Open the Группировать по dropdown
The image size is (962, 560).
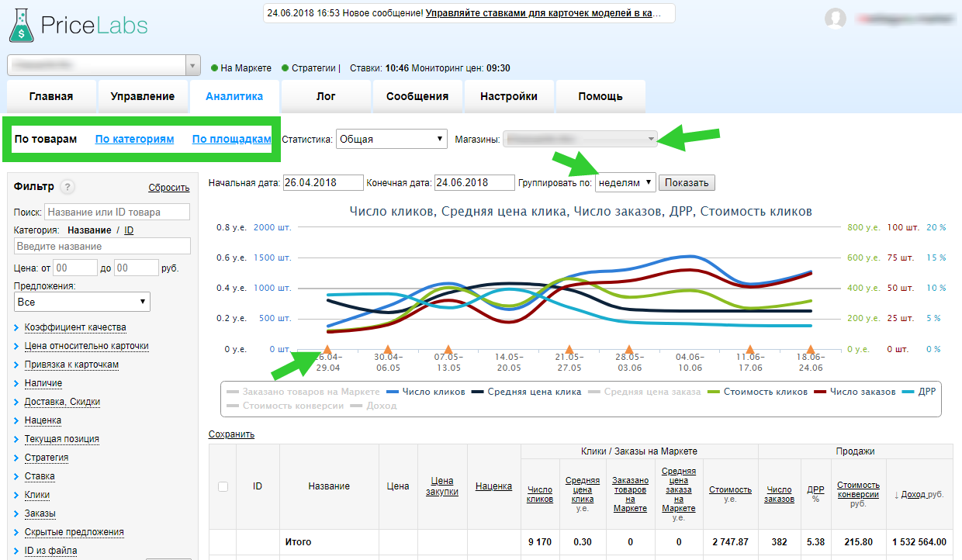click(x=625, y=182)
